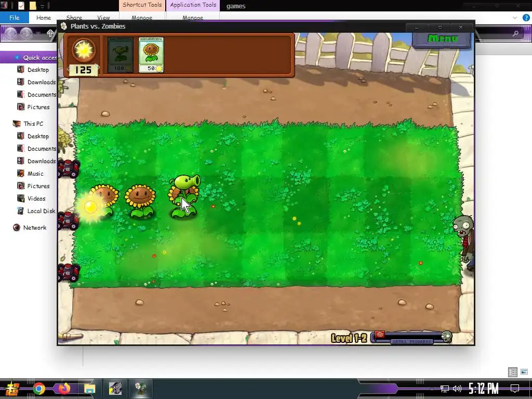532x399 pixels.
Task: Click the 5:12 PM clock
Action: [484, 389]
